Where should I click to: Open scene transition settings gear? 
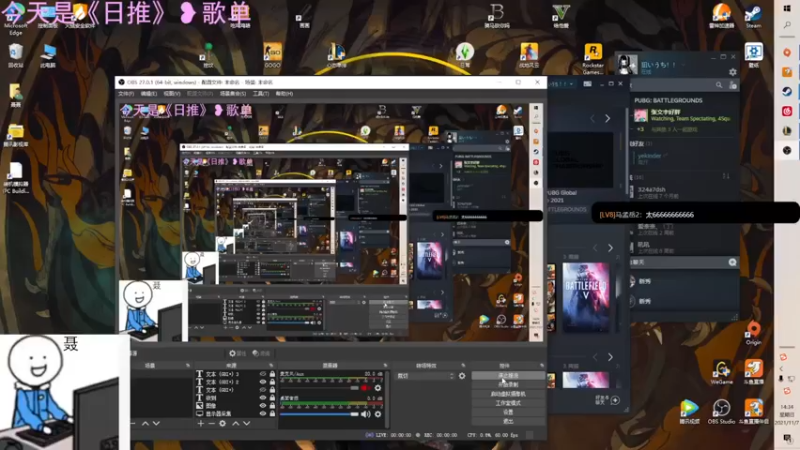tap(462, 376)
